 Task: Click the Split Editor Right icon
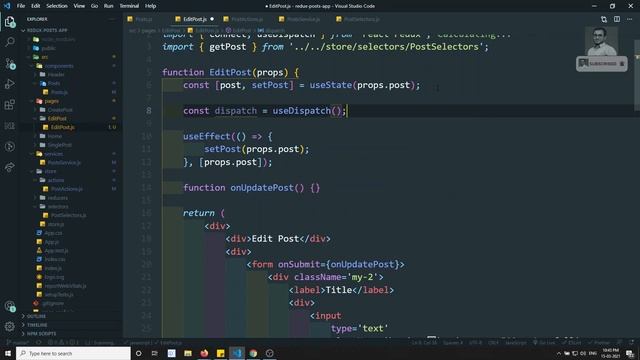click(617, 19)
